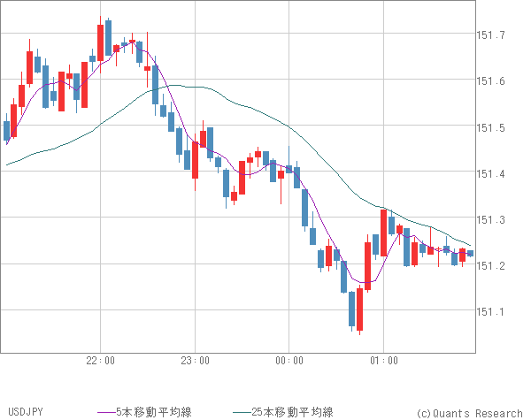Click the 00:00 time axis label
Image resolution: width=531 pixels, height=420 pixels.
click(289, 361)
